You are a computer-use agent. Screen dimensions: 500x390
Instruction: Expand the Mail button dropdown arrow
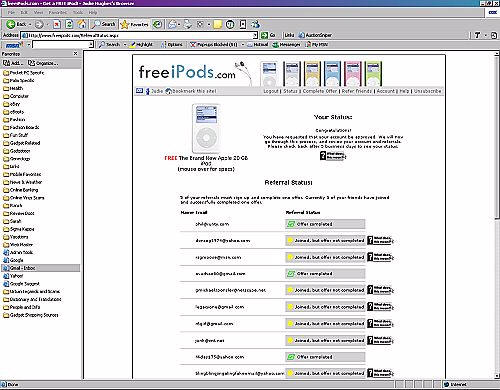tap(179, 24)
